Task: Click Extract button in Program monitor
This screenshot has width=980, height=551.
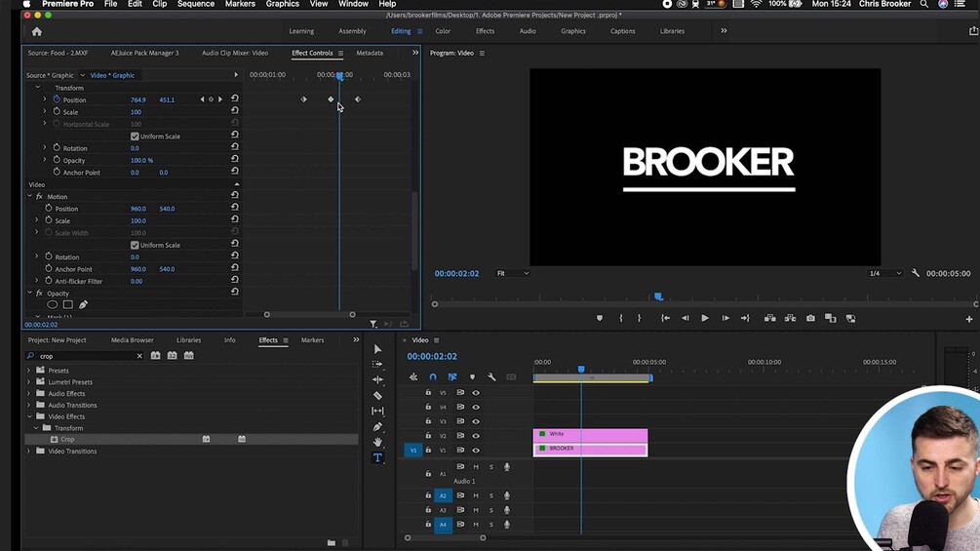Action: tap(790, 318)
